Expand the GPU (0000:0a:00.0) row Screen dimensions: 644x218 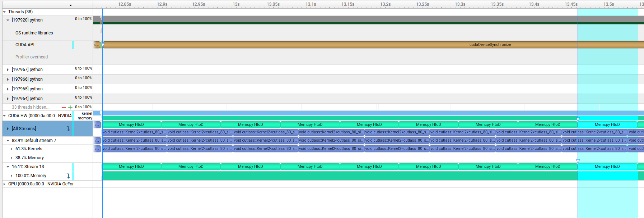pyautogui.click(x=5, y=184)
